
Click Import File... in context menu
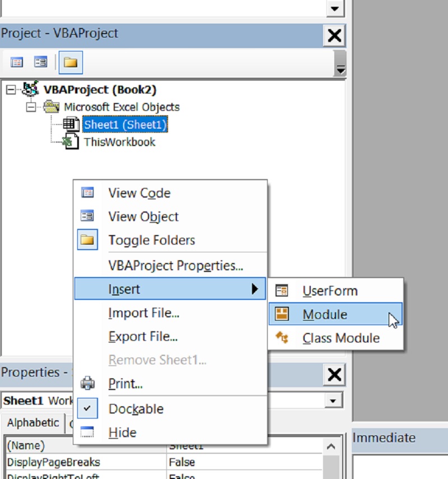point(143,313)
